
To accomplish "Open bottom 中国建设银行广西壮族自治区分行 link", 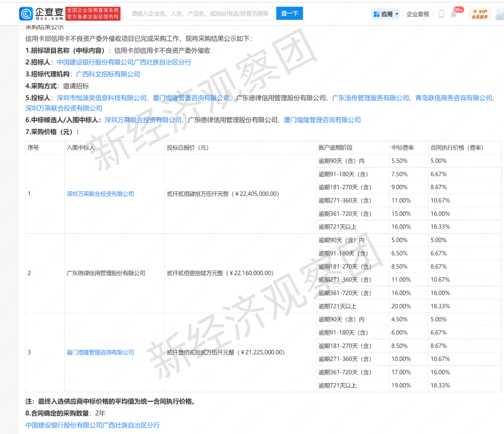I will point(92,425).
